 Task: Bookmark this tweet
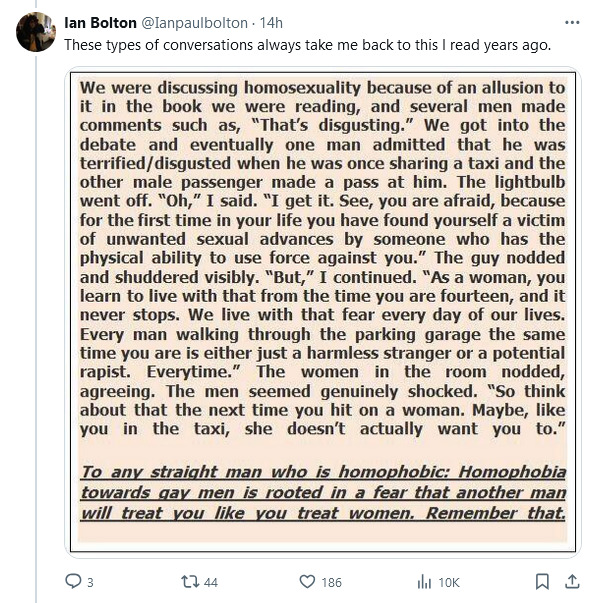click(x=542, y=581)
